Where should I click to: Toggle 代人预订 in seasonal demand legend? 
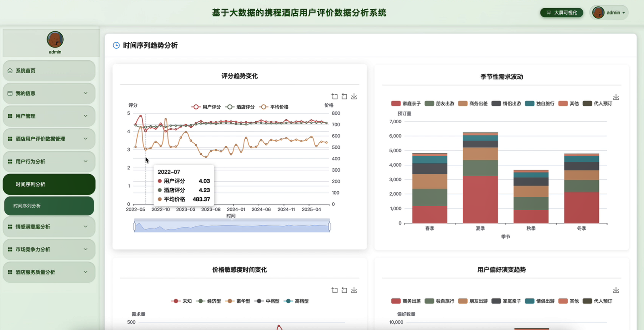[x=597, y=104]
